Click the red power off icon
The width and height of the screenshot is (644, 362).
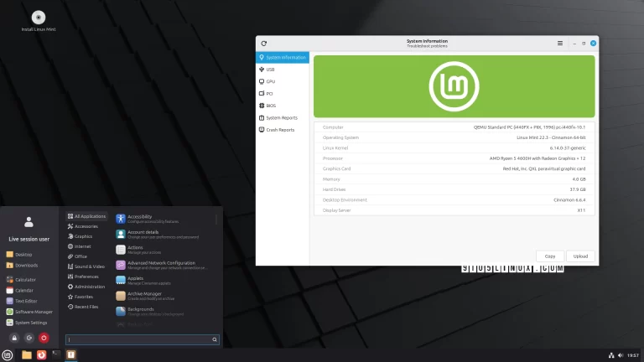(44, 339)
